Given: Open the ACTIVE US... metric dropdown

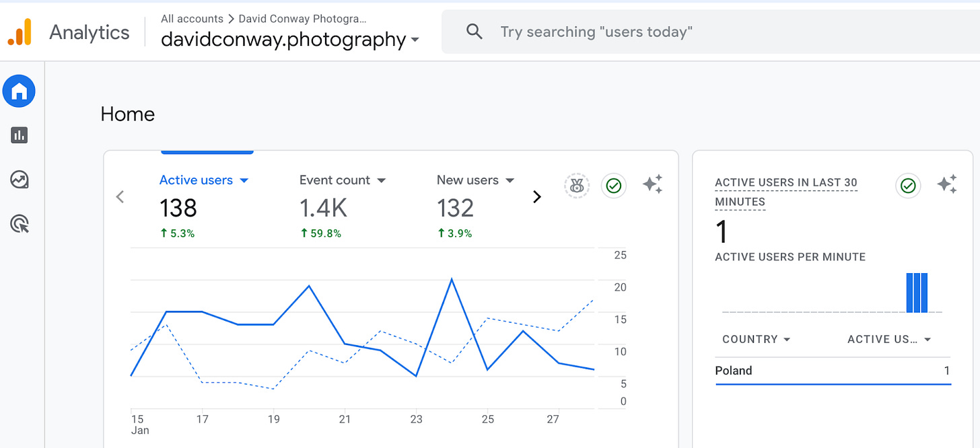Looking at the screenshot, I should point(889,339).
